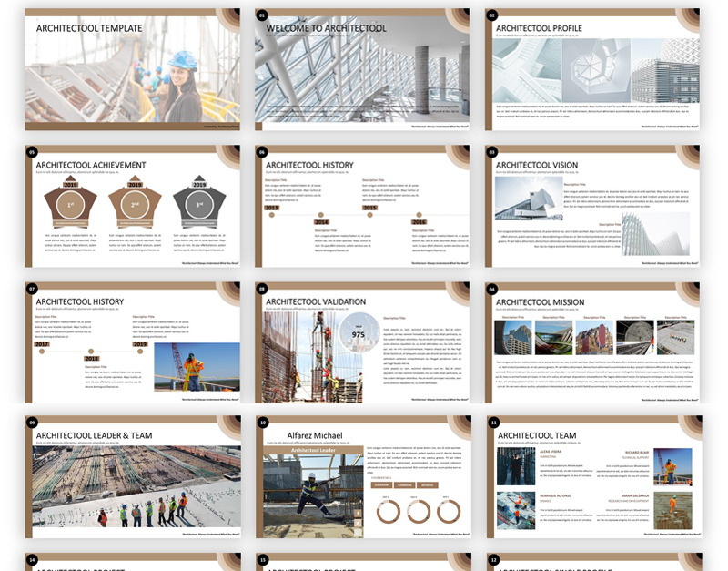Open the Architectool History slide numbered 06

(362, 206)
